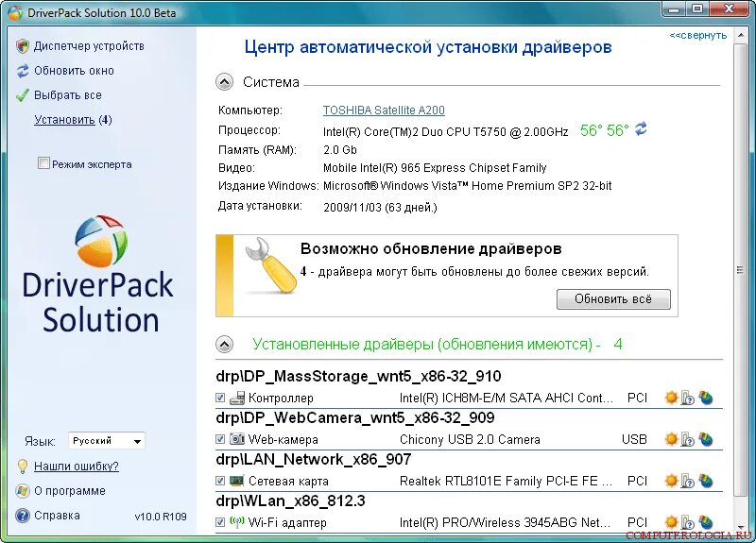Image resolution: width=756 pixels, height=543 pixels.
Task: Click the 2.0 Gb memory value
Action: (340, 150)
